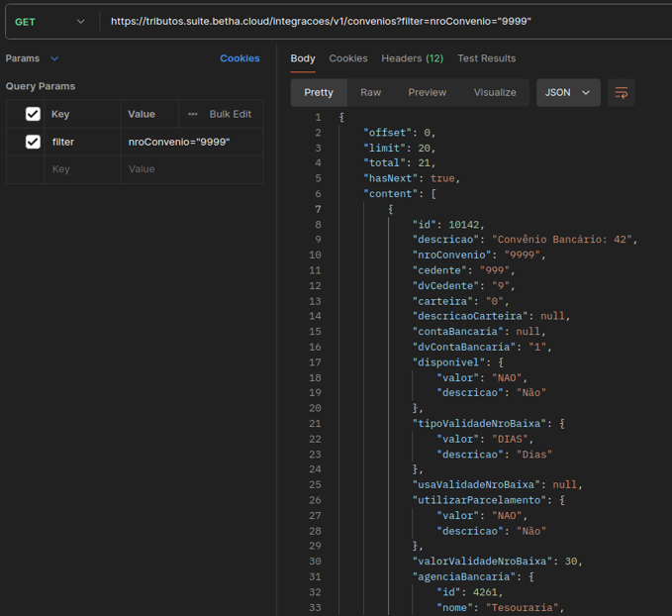Screen dimensions: 672x616
Task: Click the "usaValidadeNroBaixa": null line
Action: tap(498, 484)
